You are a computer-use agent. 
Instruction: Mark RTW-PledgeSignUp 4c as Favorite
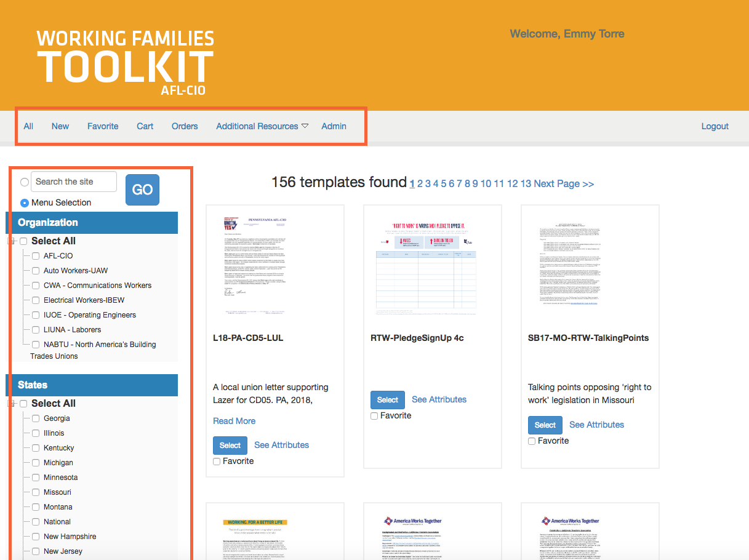point(374,416)
